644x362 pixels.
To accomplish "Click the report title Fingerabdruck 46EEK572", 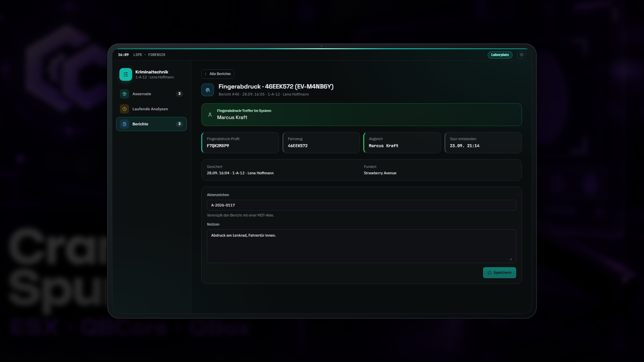I will click(276, 86).
